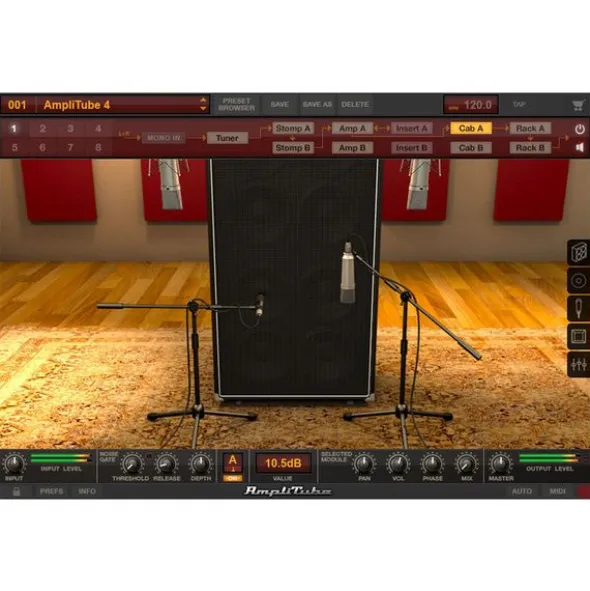Click the noise gate DEPTH knob

201,464
